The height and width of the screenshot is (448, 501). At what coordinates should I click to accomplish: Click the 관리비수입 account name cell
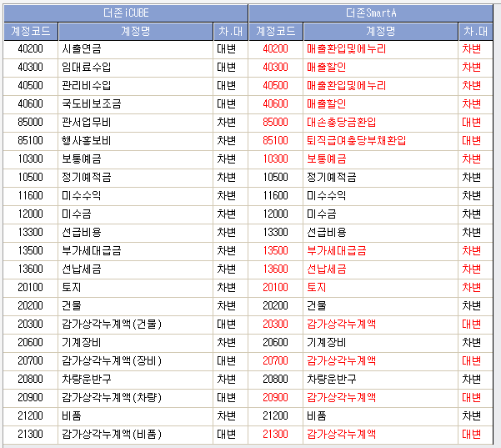click(x=136, y=86)
